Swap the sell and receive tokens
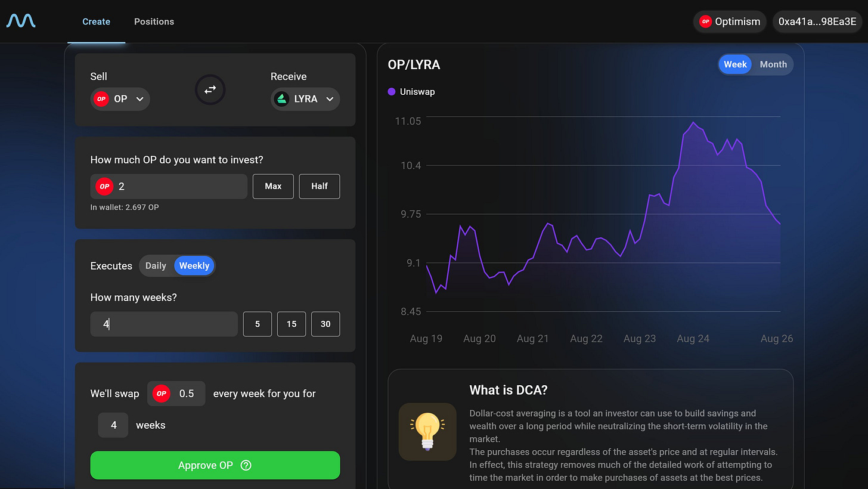 (x=210, y=90)
